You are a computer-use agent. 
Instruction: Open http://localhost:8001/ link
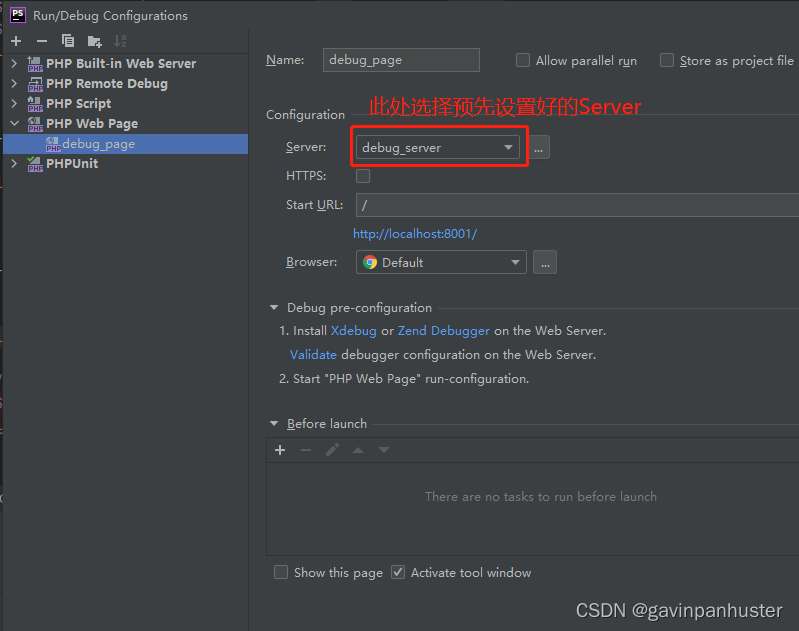pyautogui.click(x=415, y=234)
